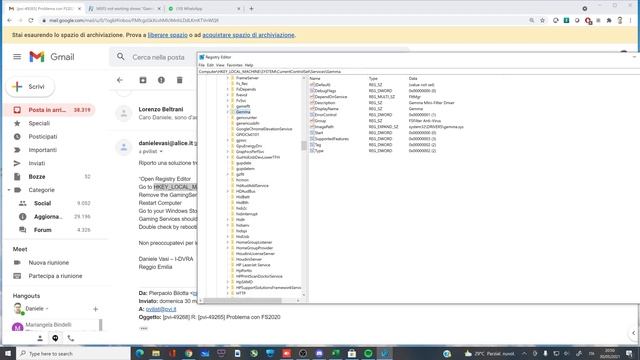The height and width of the screenshot is (360, 640).
Task: Click pvilist@pvi.it email link
Action: (x=161, y=309)
